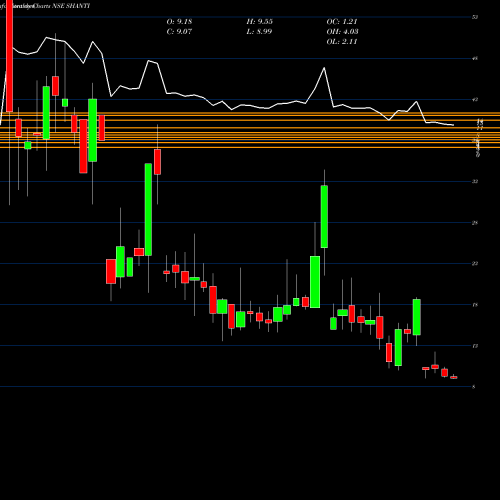
Task: Select the open value 'O: 9.18'
Action: pyautogui.click(x=179, y=22)
